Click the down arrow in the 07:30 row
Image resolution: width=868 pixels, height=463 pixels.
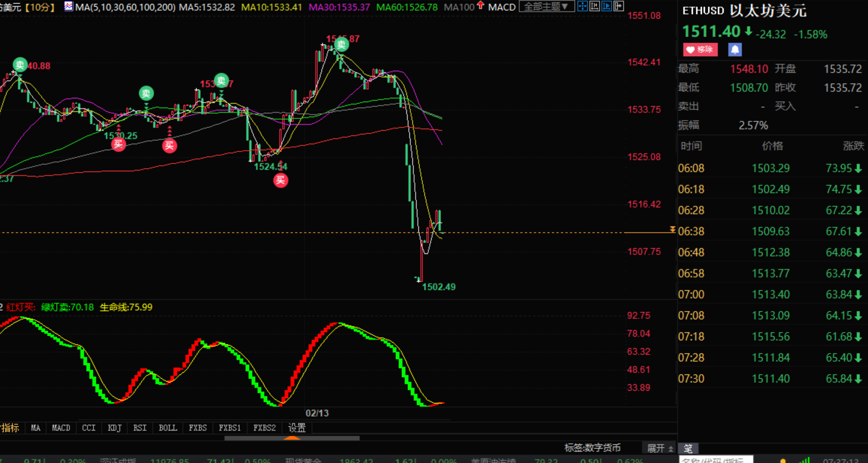coord(858,379)
